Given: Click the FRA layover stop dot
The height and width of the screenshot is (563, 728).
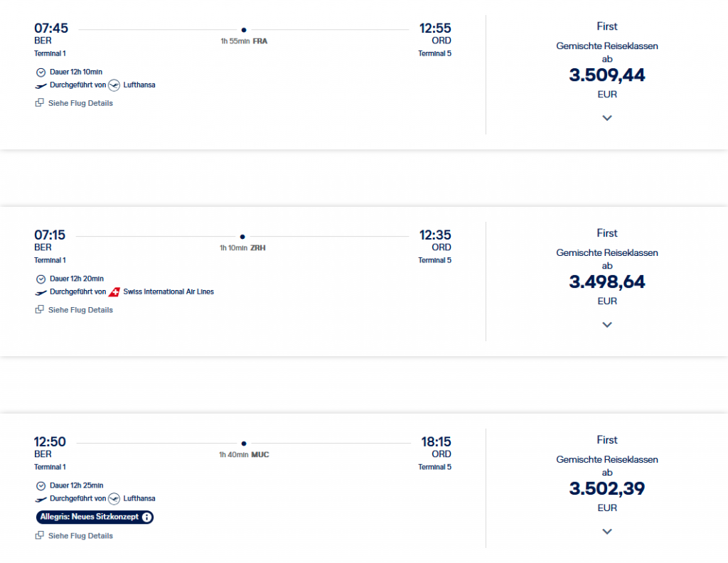Looking at the screenshot, I should click(244, 30).
